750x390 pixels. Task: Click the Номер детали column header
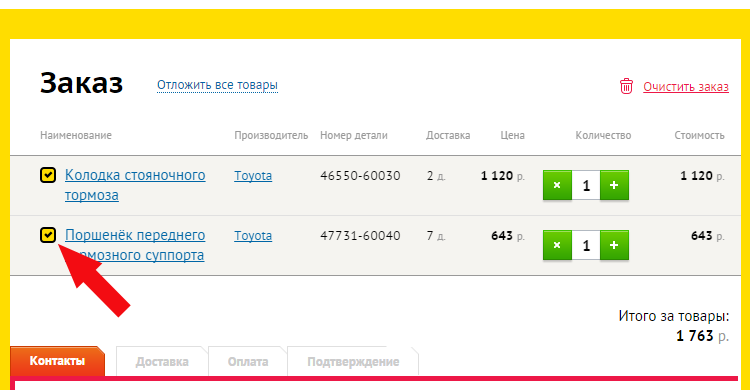pyautogui.click(x=354, y=135)
